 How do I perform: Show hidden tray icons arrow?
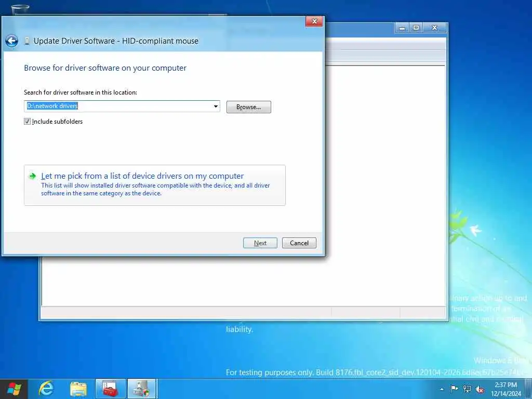coord(442,389)
